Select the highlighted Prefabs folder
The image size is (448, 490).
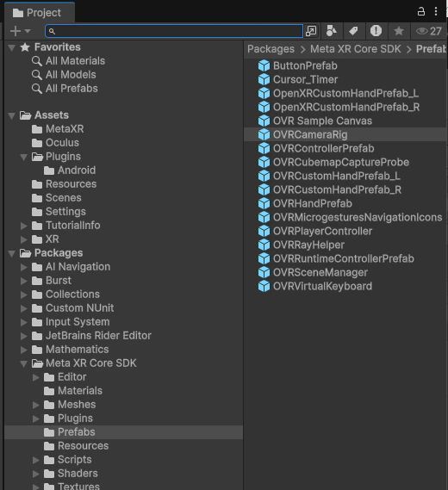(123, 432)
